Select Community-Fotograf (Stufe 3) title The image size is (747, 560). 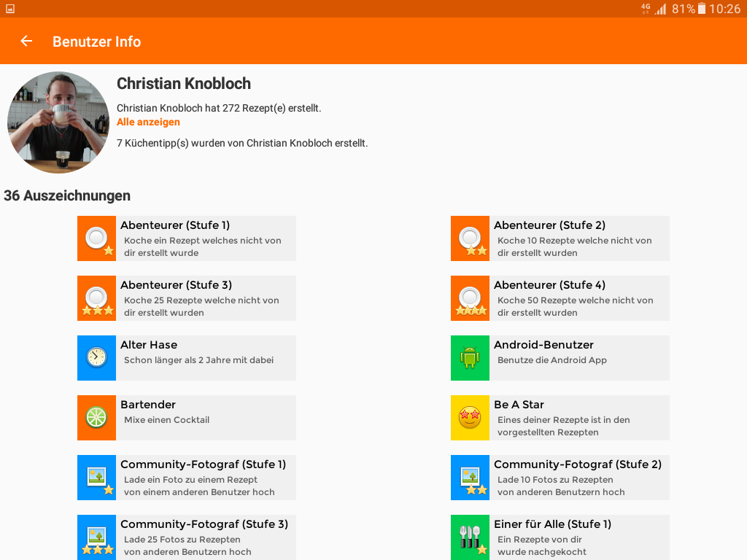pyautogui.click(x=204, y=524)
